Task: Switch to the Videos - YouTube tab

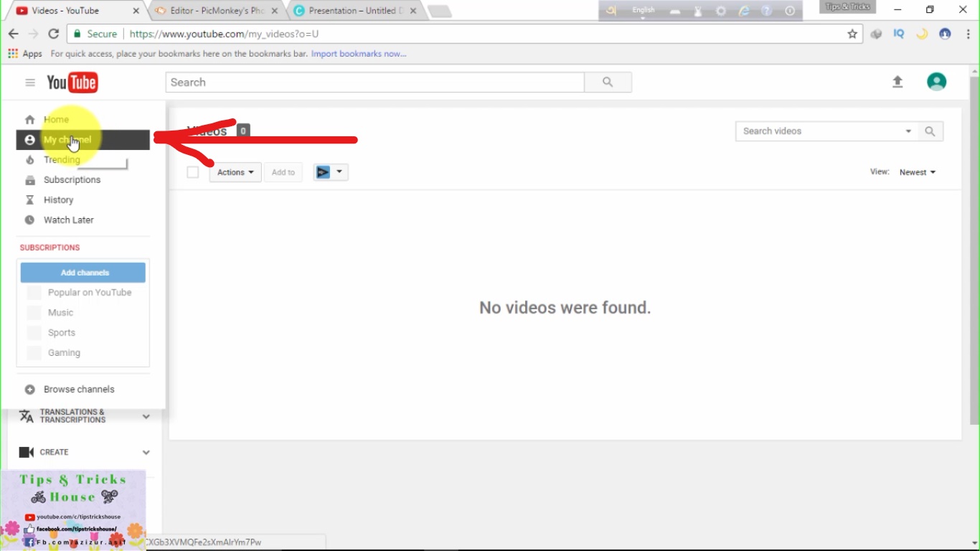Action: click(75, 11)
